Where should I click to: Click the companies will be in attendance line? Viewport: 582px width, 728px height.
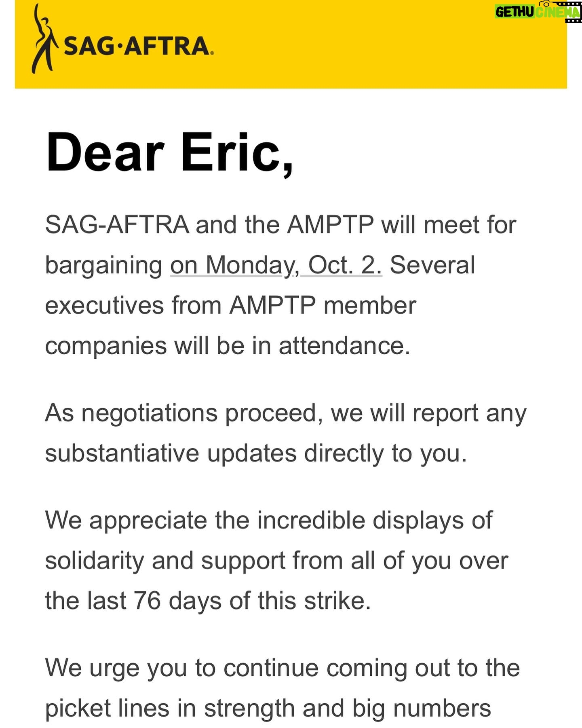coord(228,346)
